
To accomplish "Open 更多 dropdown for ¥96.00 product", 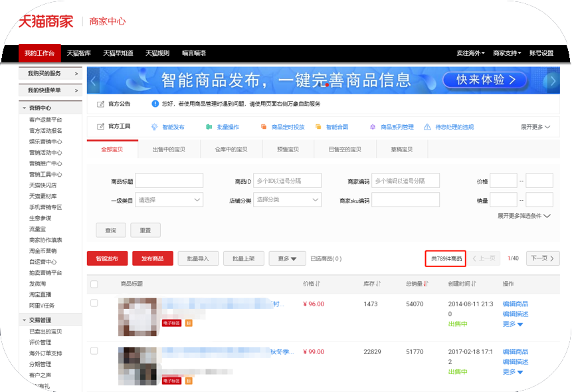I will 512,324.
